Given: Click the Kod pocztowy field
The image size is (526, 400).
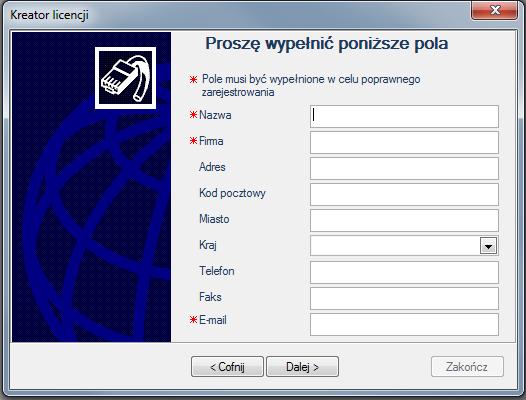Looking at the screenshot, I should tap(404, 194).
